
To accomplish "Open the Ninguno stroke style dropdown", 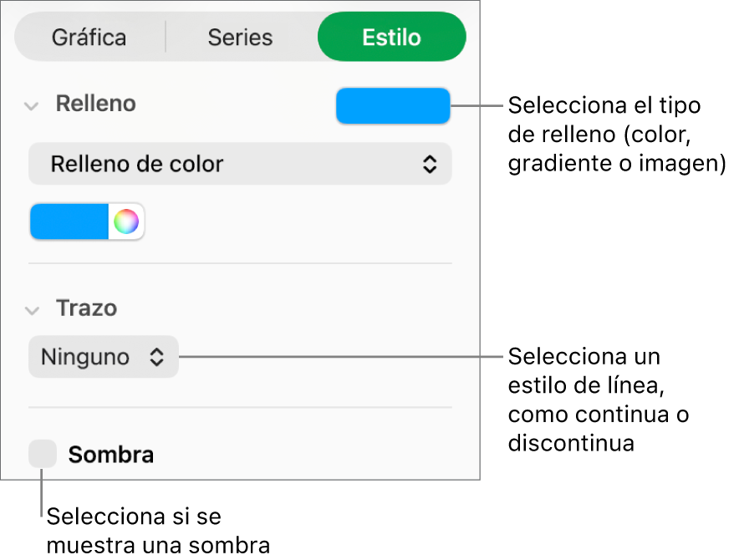I will coord(103,357).
